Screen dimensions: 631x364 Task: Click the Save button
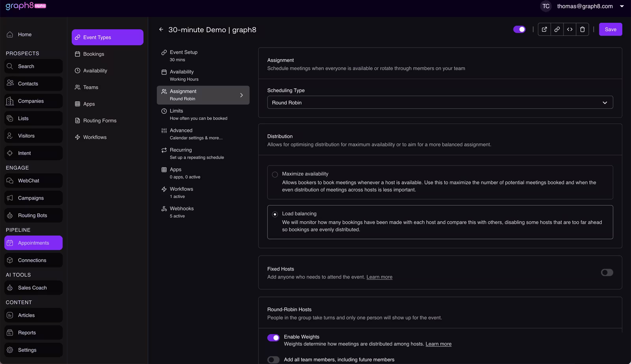pyautogui.click(x=610, y=30)
